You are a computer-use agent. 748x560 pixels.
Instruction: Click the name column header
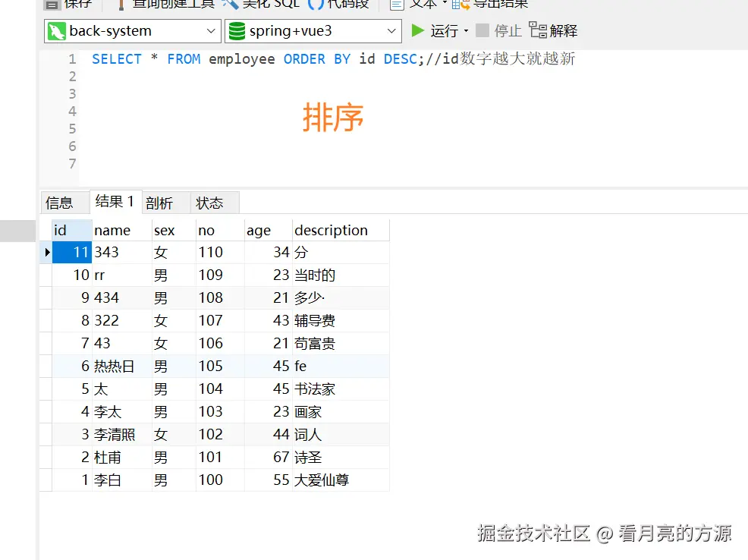coord(121,231)
